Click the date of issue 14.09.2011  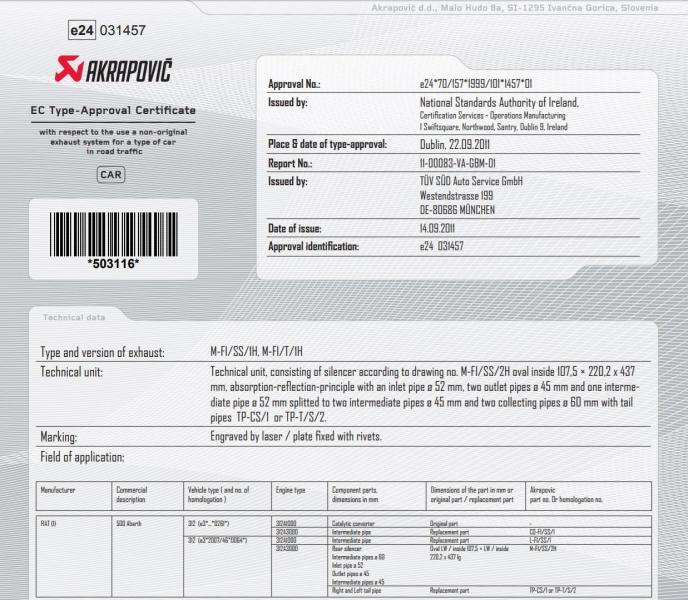[x=441, y=228]
